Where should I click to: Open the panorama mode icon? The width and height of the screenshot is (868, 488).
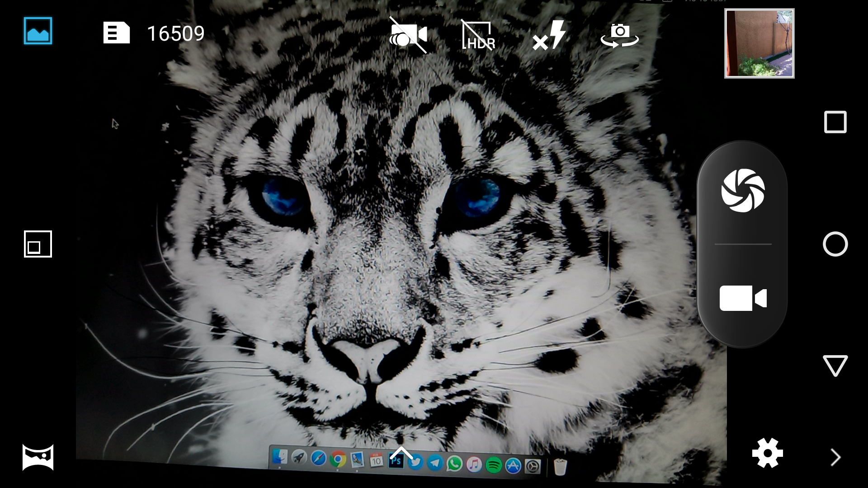tap(38, 457)
